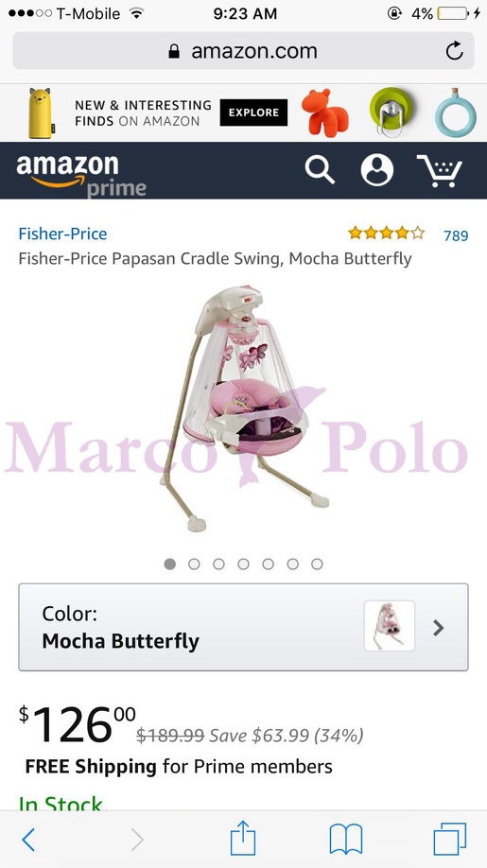Open the Color: Mocha Butterfly selector
The image size is (487, 868).
244,627
